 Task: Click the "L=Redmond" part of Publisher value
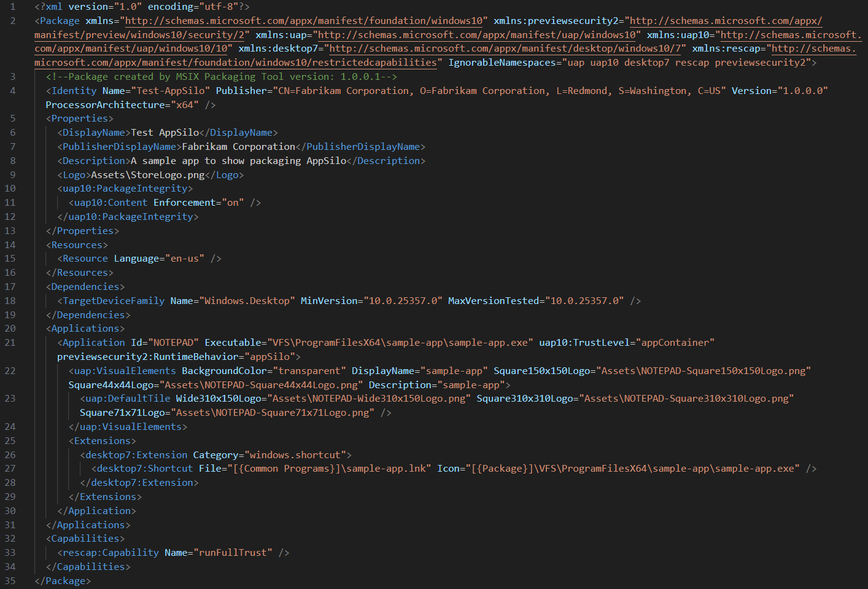click(x=581, y=91)
